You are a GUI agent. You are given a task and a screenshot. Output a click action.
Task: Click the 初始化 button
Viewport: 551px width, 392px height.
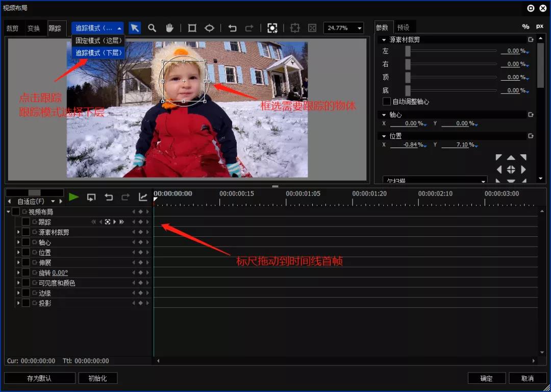pos(97,378)
